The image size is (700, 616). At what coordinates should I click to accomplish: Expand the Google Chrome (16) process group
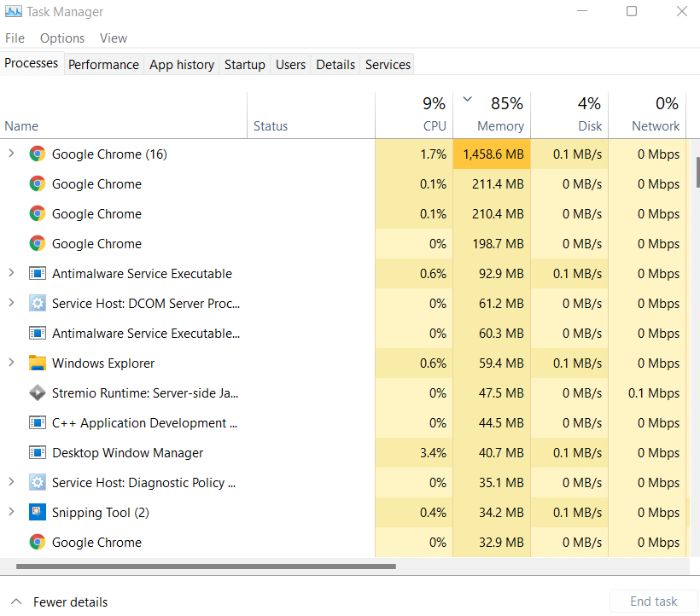coord(11,154)
